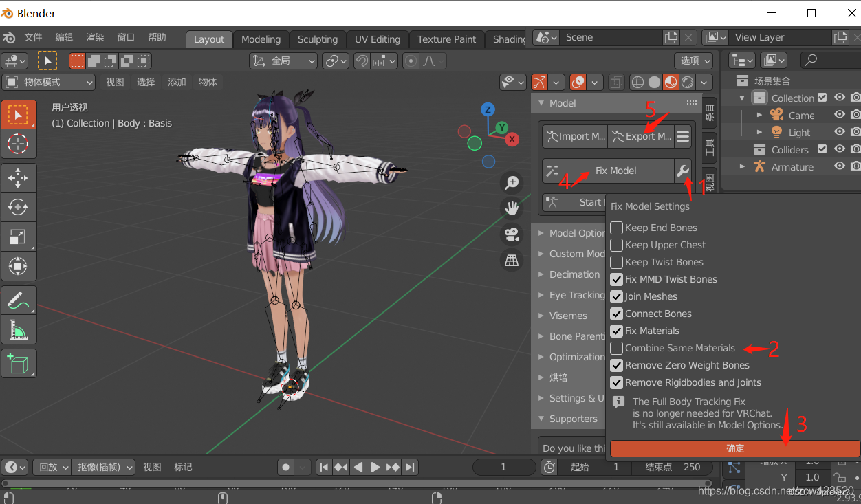The height and width of the screenshot is (504, 861).
Task: Open the import/export hamburger menu icon
Action: pos(683,136)
